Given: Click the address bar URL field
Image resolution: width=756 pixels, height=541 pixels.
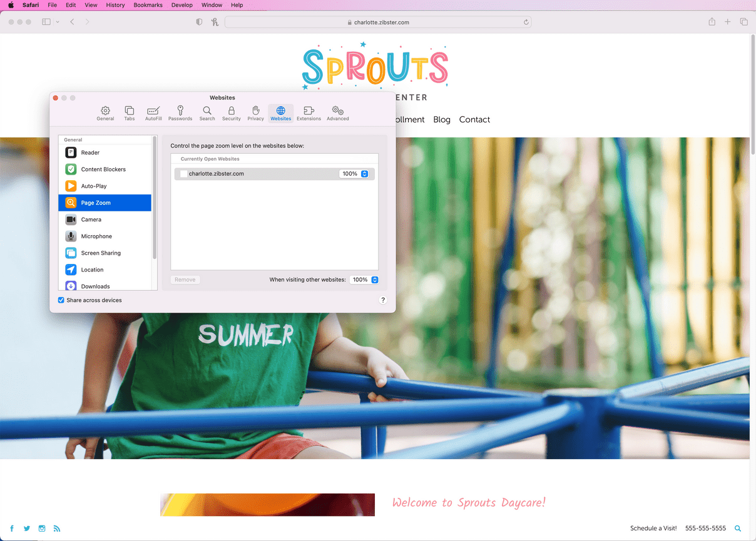Looking at the screenshot, I should click(377, 23).
